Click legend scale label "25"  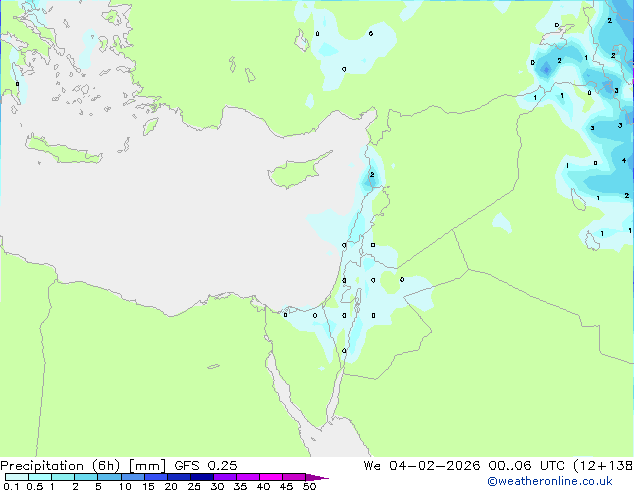coord(194,486)
